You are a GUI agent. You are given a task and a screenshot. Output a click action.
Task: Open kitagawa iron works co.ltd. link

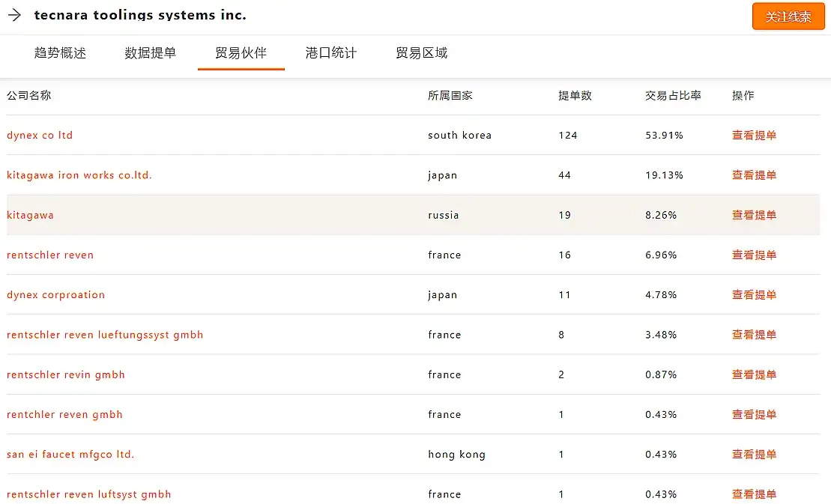coord(79,175)
